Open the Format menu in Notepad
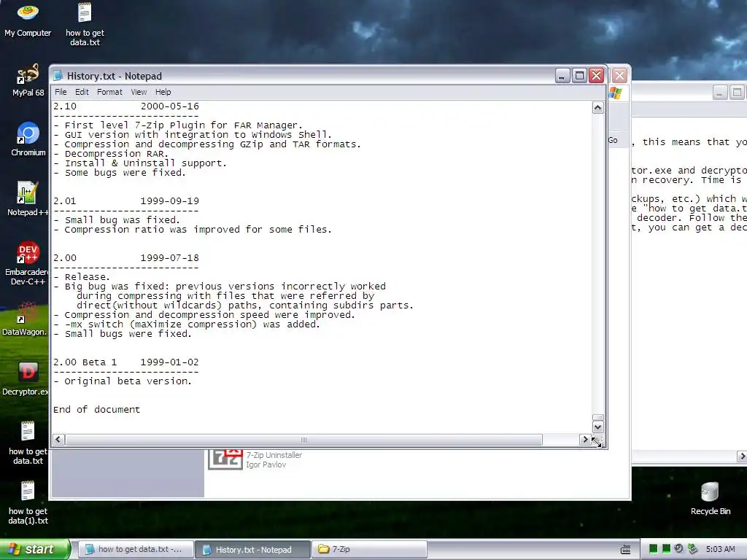The width and height of the screenshot is (747, 560). pos(109,92)
